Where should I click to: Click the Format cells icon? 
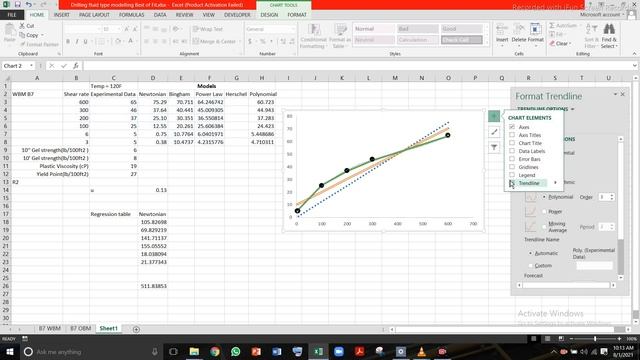click(536, 33)
